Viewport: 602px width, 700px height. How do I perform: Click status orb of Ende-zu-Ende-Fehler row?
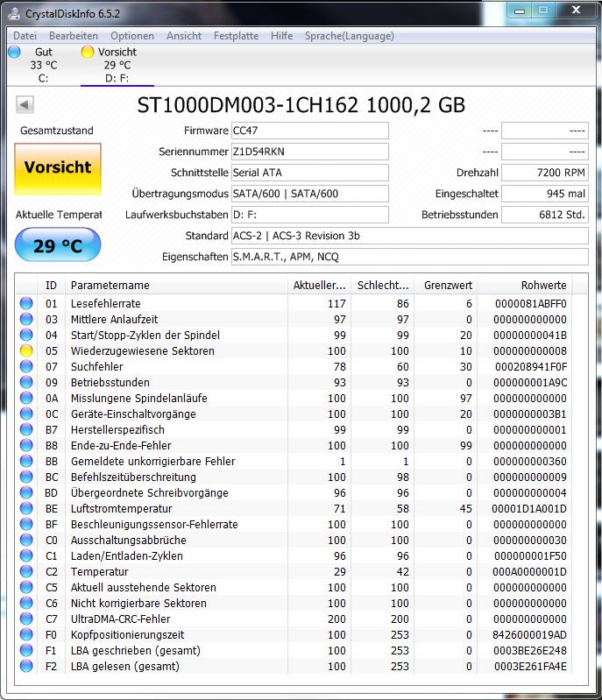tap(26, 445)
